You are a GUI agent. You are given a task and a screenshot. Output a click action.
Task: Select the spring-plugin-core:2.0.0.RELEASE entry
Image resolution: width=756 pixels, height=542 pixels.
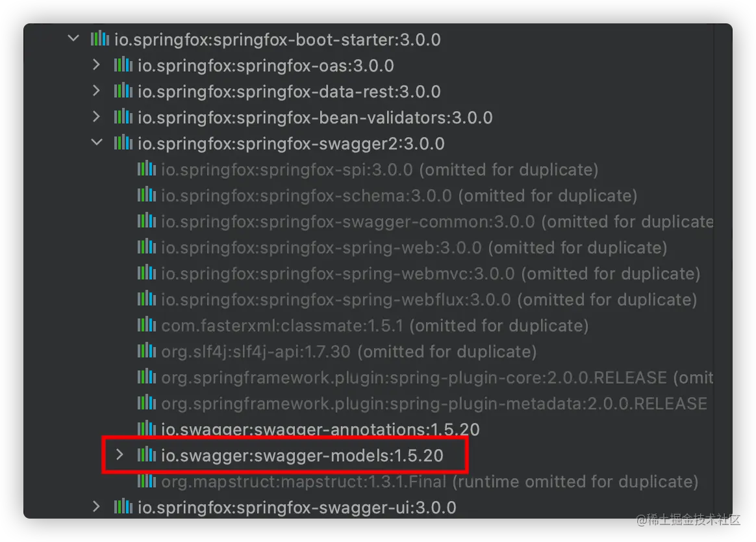437,378
